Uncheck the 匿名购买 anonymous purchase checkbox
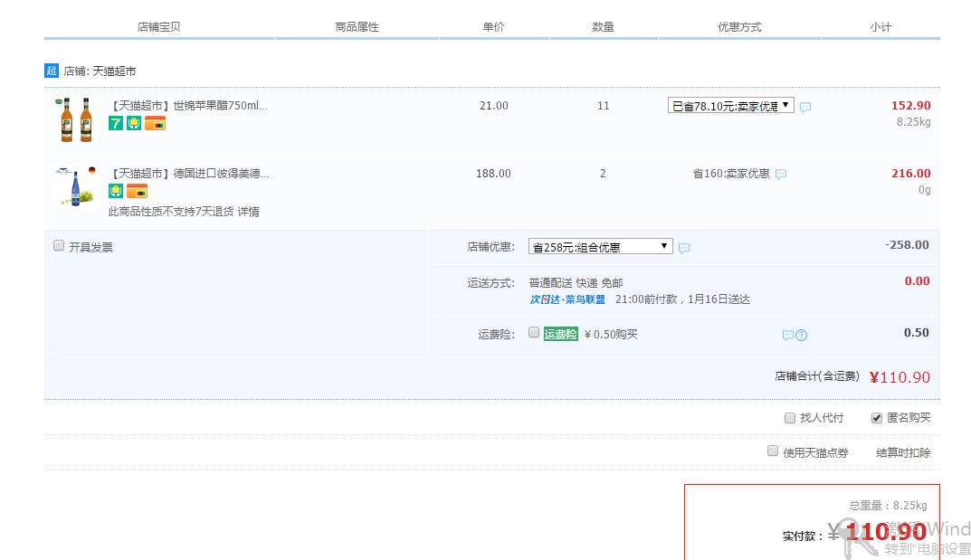Image resolution: width=971 pixels, height=560 pixels. click(876, 418)
